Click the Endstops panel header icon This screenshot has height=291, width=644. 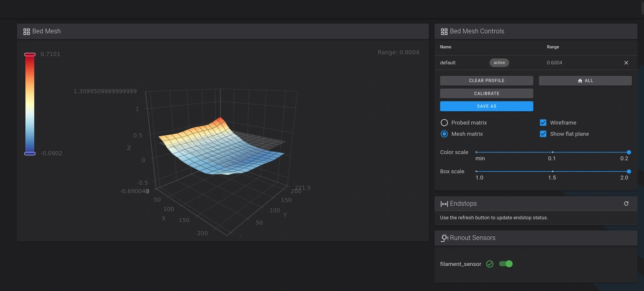pos(444,204)
